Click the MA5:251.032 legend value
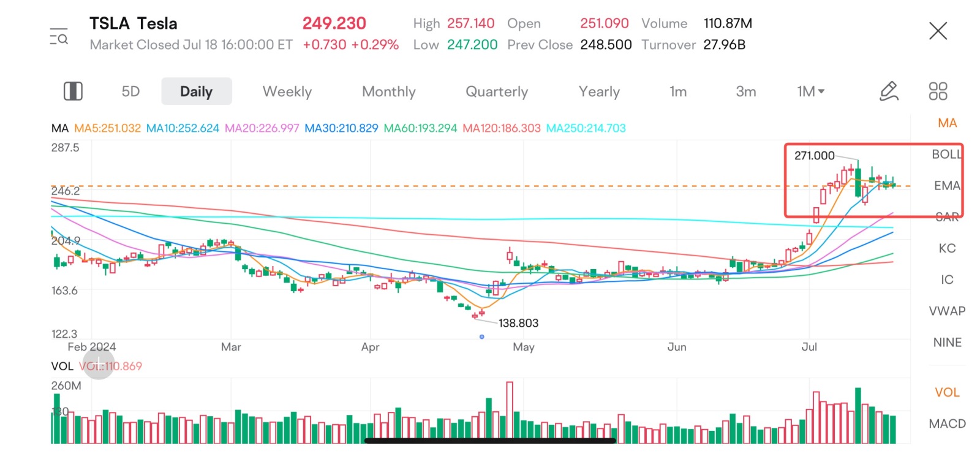Screen dimensions: 980x453 [107, 128]
